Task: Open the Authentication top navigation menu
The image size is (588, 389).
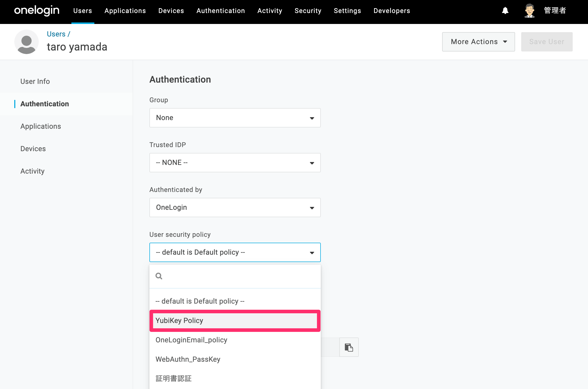Action: [221, 11]
